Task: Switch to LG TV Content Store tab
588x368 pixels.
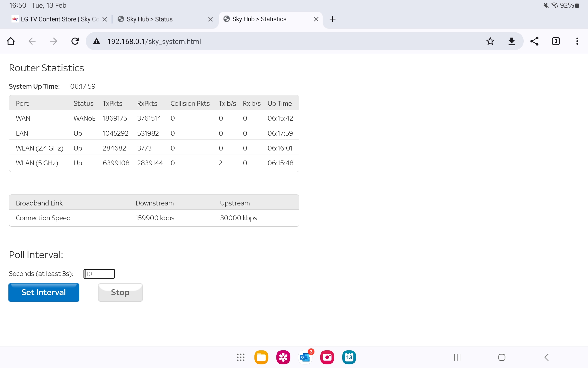Action: pos(56,19)
